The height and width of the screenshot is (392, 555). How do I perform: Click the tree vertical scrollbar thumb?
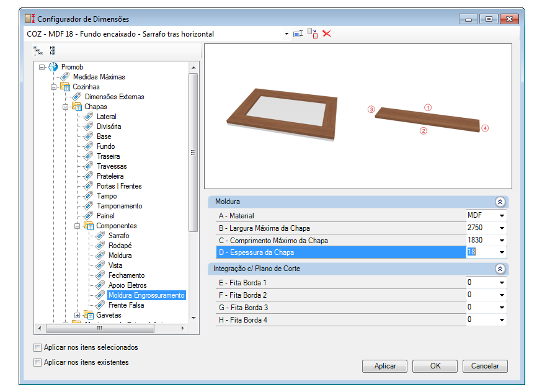[x=193, y=153]
